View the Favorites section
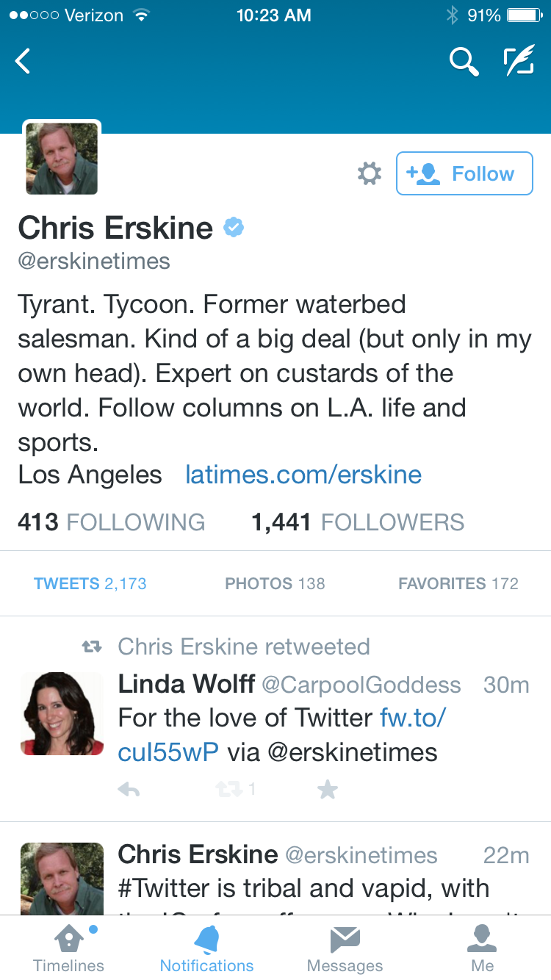 pos(458,584)
